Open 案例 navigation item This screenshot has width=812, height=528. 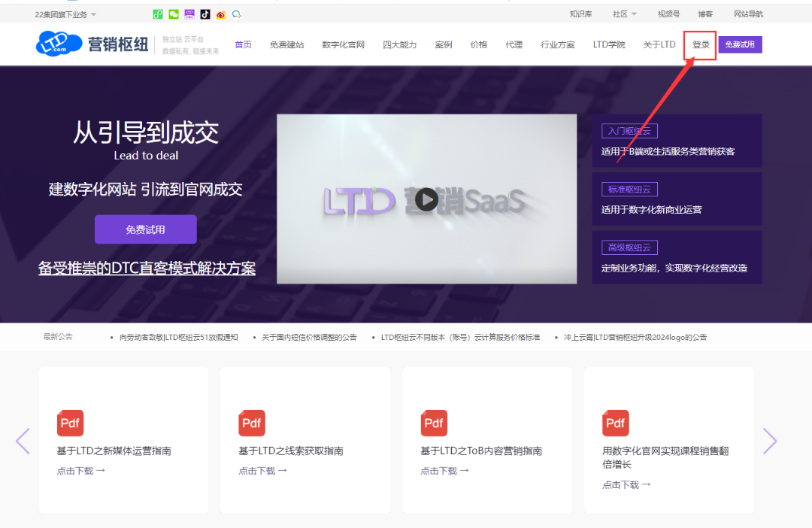444,44
